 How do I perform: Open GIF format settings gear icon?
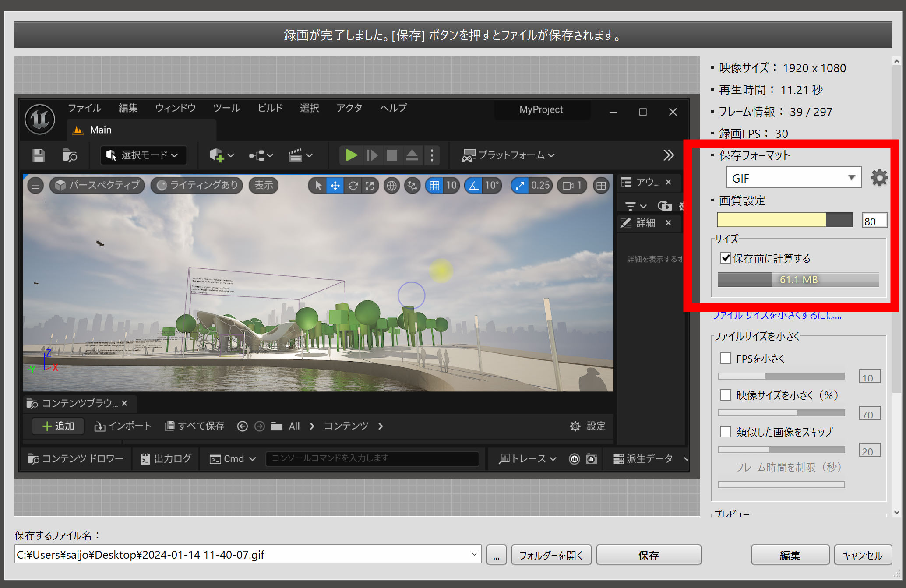879,178
